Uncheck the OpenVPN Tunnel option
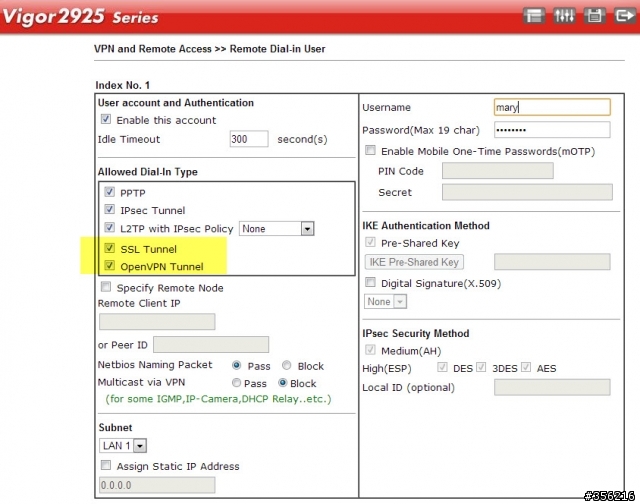640x504 pixels. (x=109, y=265)
